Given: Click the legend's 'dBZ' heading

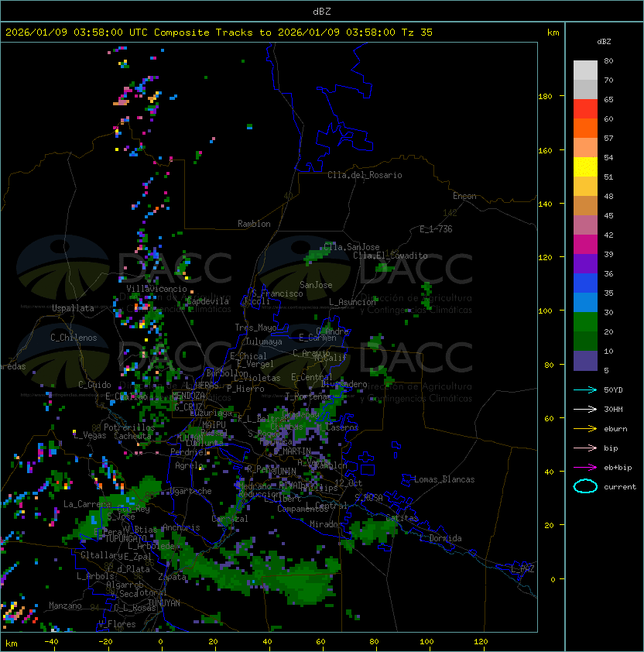Looking at the screenshot, I should [x=604, y=42].
